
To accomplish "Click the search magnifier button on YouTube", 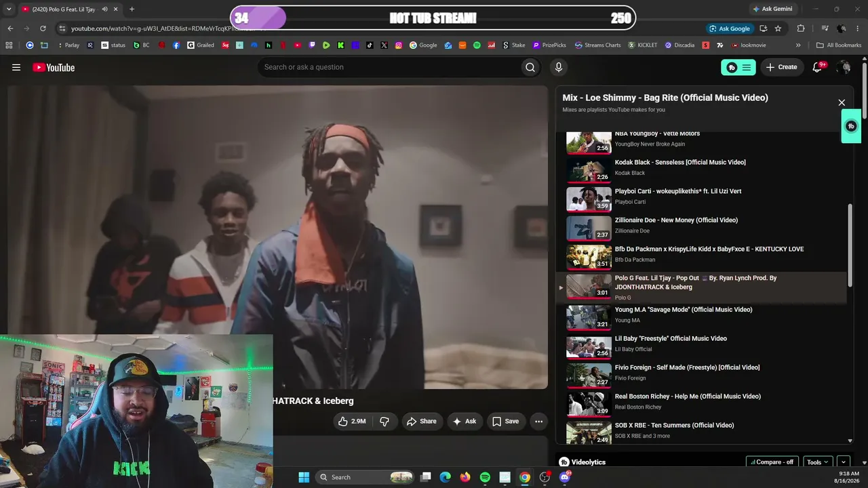I will 530,67.
